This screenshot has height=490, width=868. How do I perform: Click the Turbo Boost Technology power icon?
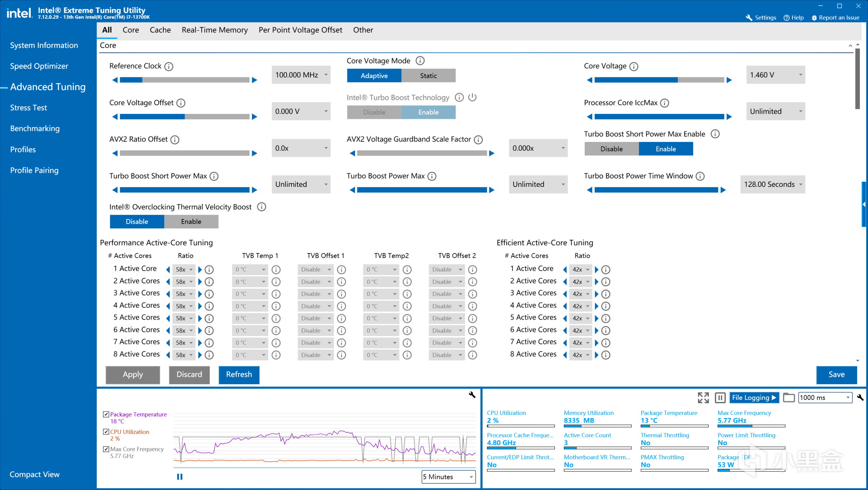[x=473, y=97]
